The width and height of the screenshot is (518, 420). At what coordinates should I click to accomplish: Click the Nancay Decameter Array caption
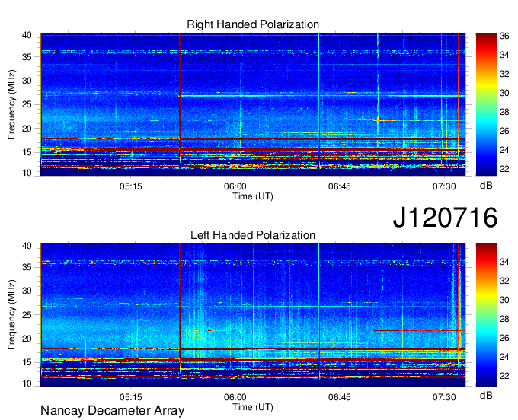click(x=112, y=411)
